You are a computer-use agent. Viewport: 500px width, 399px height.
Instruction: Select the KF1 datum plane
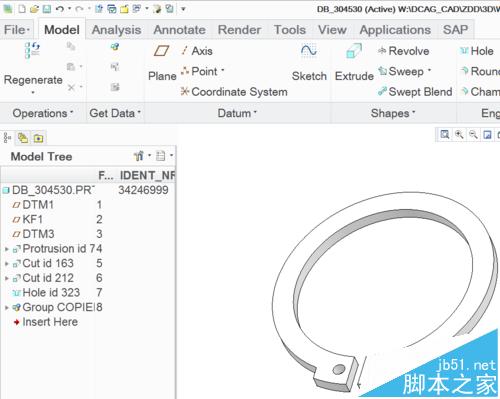pos(28,219)
